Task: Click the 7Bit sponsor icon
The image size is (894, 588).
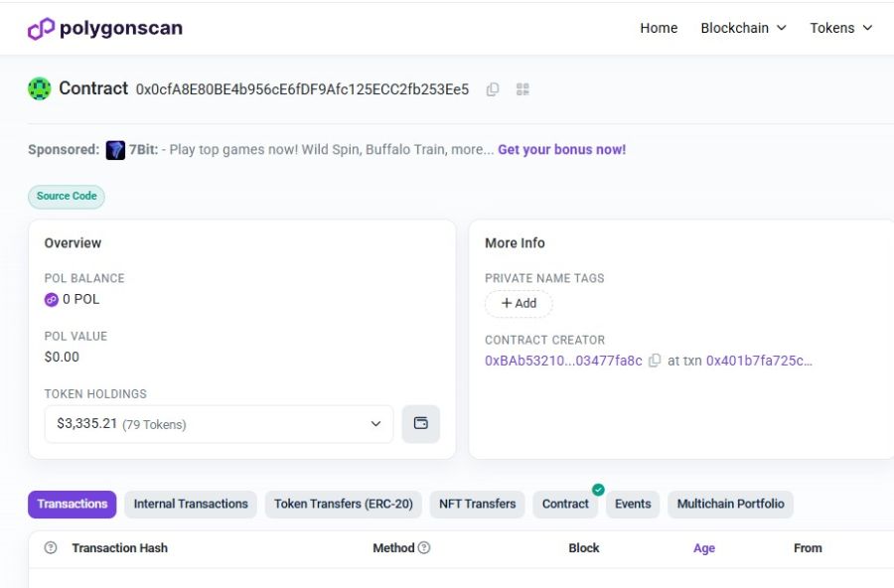Action: point(115,150)
